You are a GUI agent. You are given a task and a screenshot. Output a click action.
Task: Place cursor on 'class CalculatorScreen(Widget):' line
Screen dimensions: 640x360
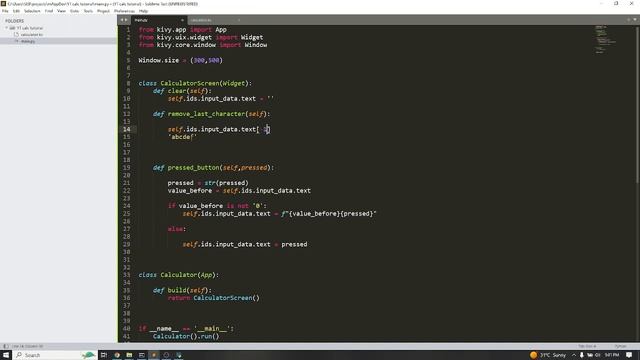coord(195,83)
